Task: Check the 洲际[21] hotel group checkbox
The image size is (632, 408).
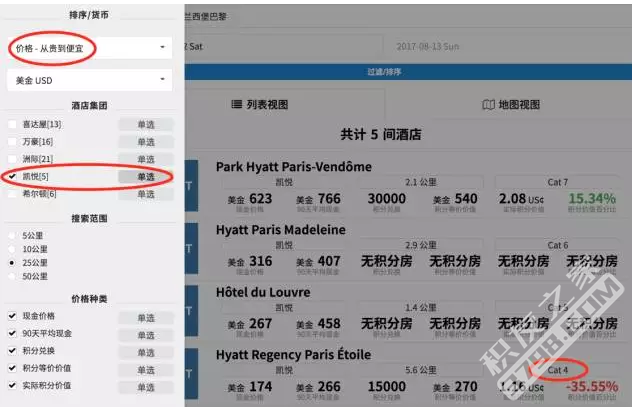Action: point(12,159)
